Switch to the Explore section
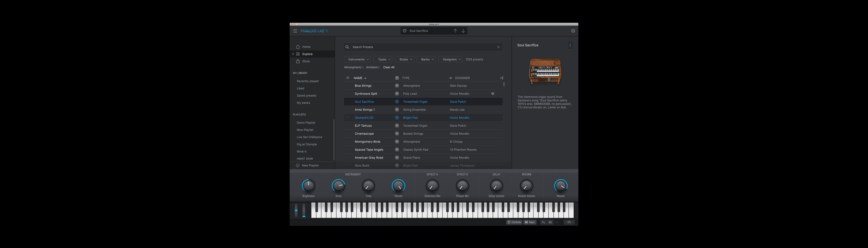This screenshot has height=248, width=868. coord(307,54)
